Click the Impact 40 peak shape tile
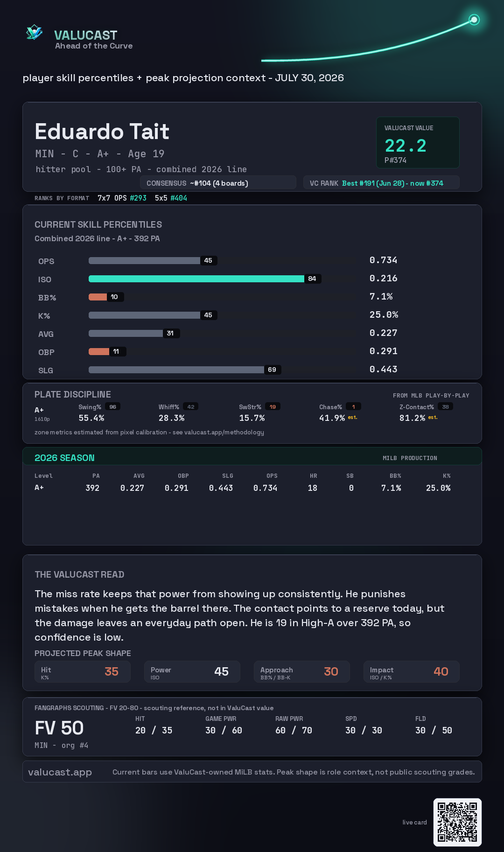 pos(412,671)
